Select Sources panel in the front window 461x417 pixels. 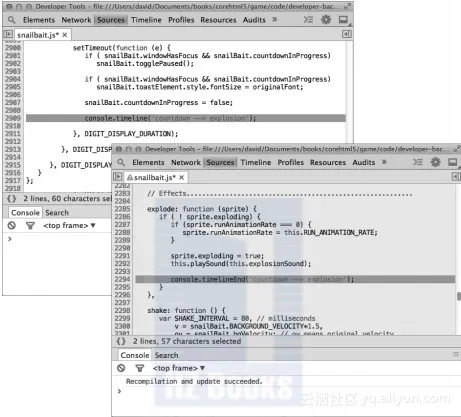220,162
